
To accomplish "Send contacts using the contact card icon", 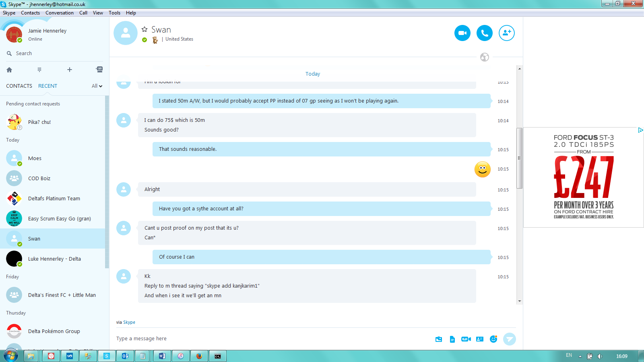I will (480, 339).
